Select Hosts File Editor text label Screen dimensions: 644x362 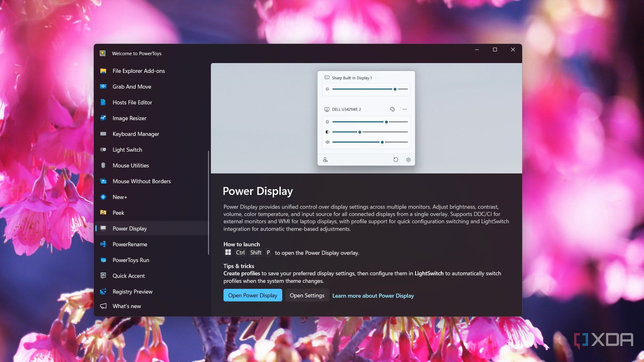coord(132,102)
